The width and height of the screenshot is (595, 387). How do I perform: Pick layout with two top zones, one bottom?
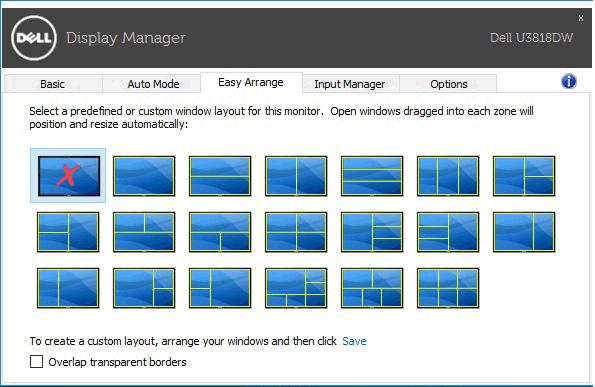tap(144, 232)
